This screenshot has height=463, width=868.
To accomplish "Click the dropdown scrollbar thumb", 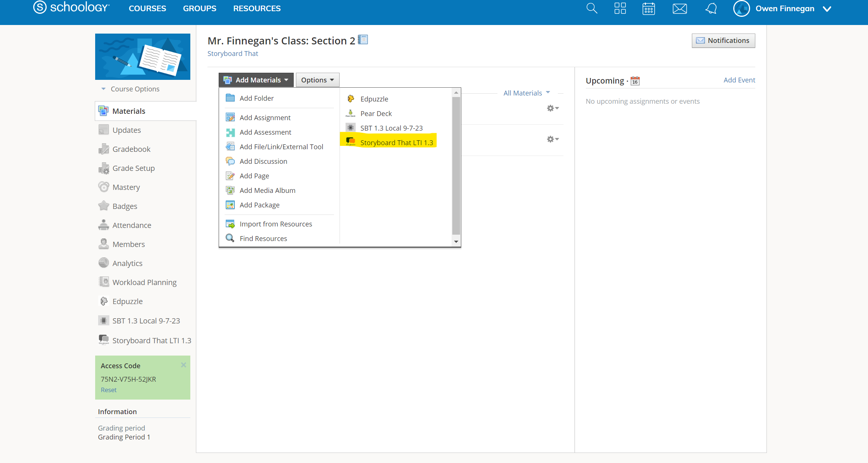I will coord(456,166).
